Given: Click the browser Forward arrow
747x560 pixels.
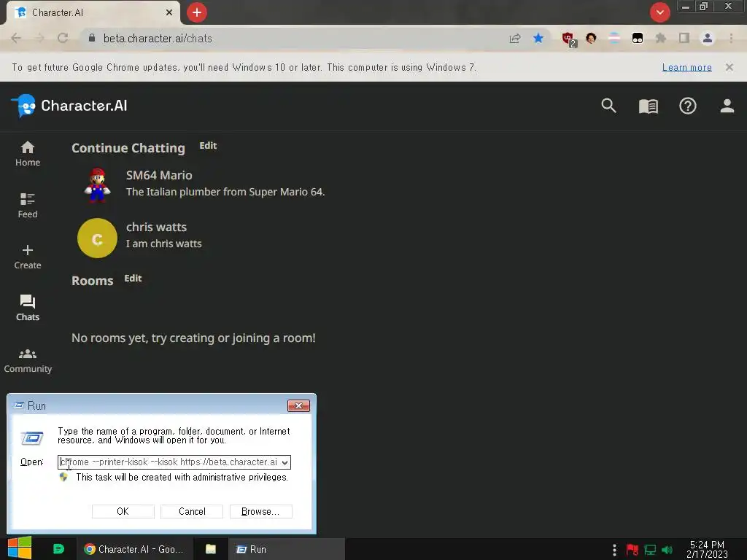Looking at the screenshot, I should click(39, 38).
